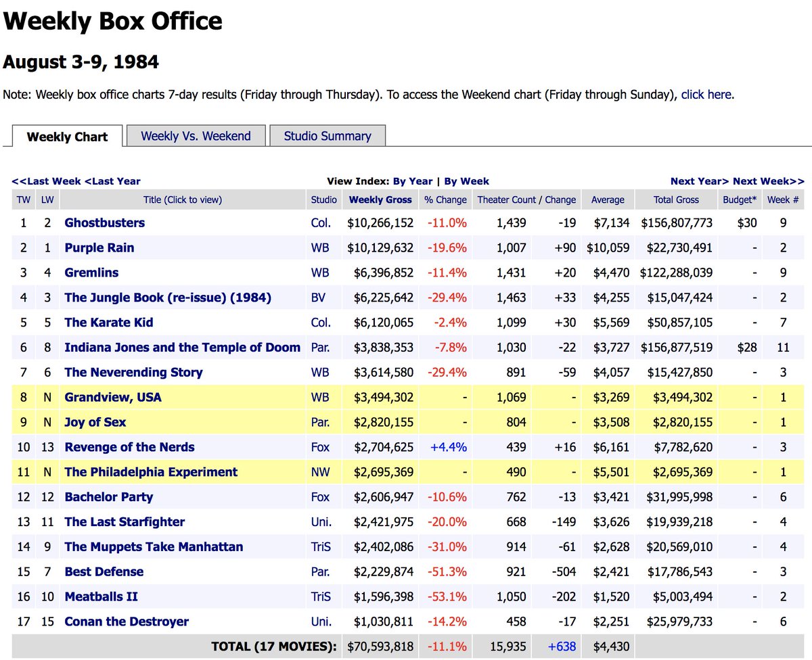Click the Average column header
The height and width of the screenshot is (660, 812).
coord(608,199)
